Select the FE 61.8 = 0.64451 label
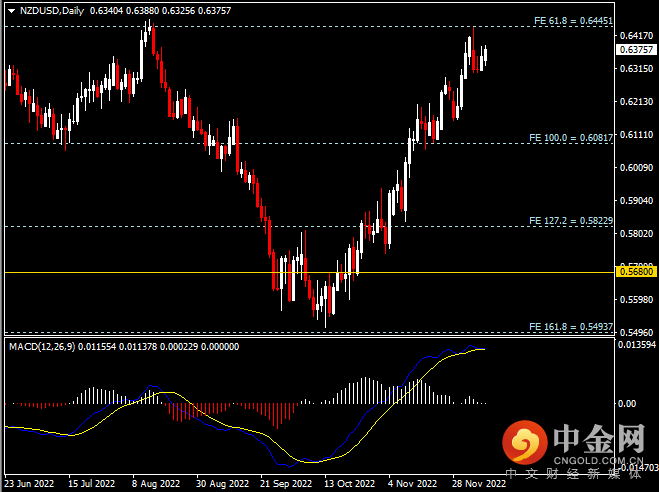This screenshot has height=492, width=659. pyautogui.click(x=567, y=20)
